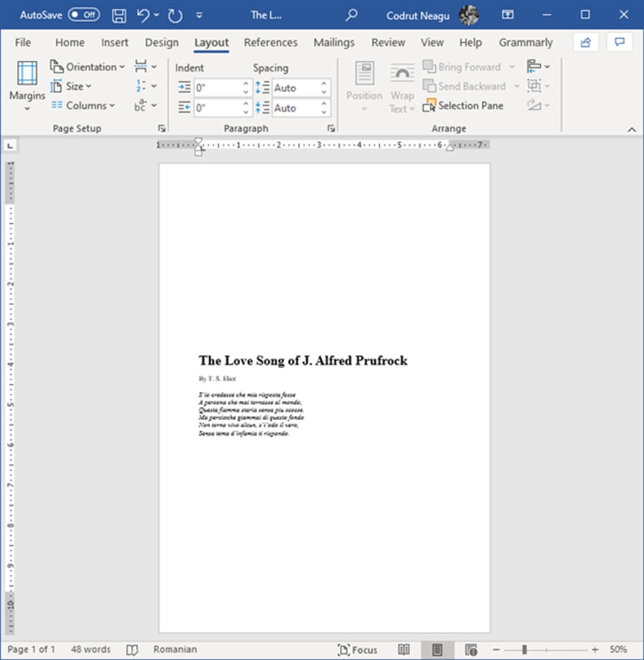Click the first line indent marker
The width and height of the screenshot is (644, 660).
pos(199,142)
